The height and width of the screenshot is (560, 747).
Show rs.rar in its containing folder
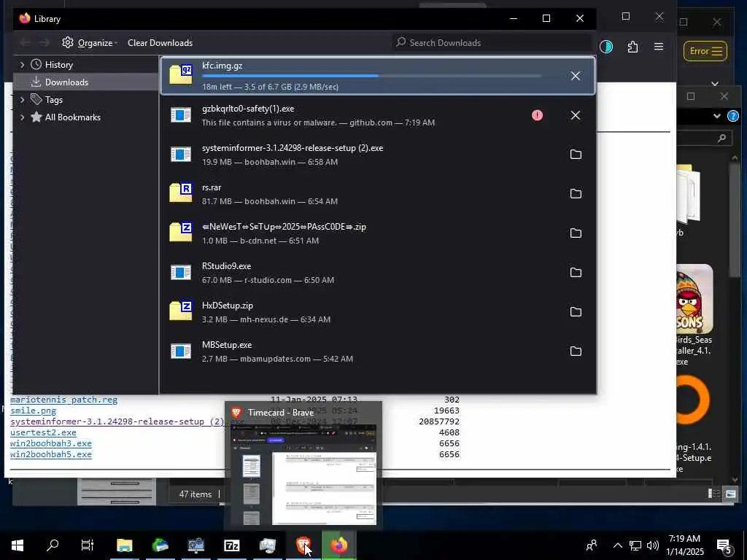point(576,194)
